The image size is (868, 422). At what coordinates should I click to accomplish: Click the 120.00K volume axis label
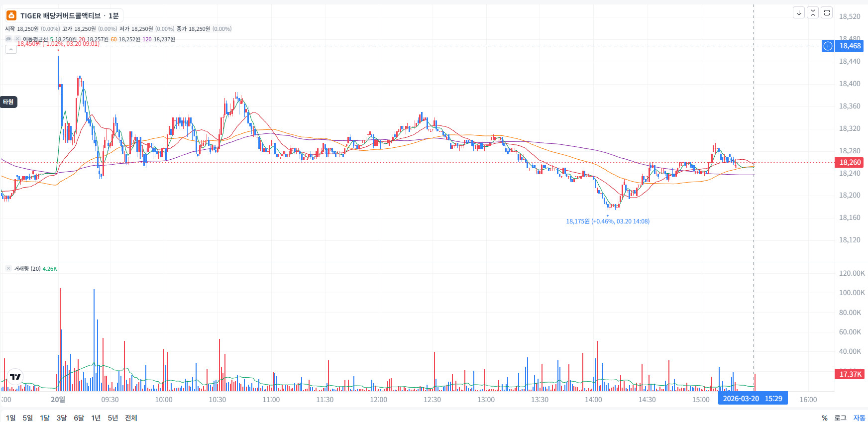pyautogui.click(x=852, y=273)
